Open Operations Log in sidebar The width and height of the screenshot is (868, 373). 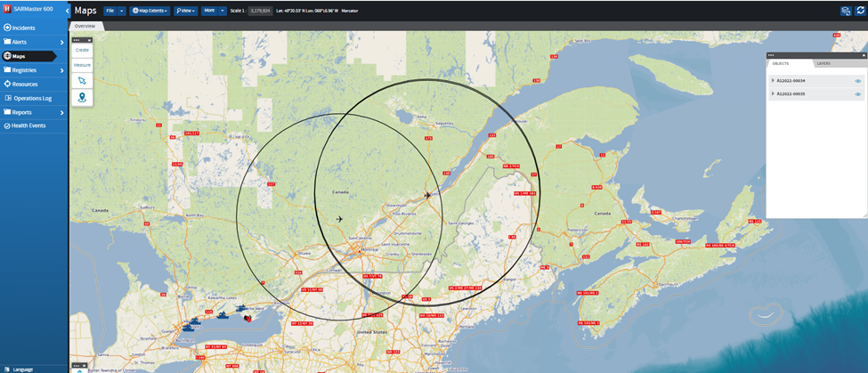pos(32,98)
